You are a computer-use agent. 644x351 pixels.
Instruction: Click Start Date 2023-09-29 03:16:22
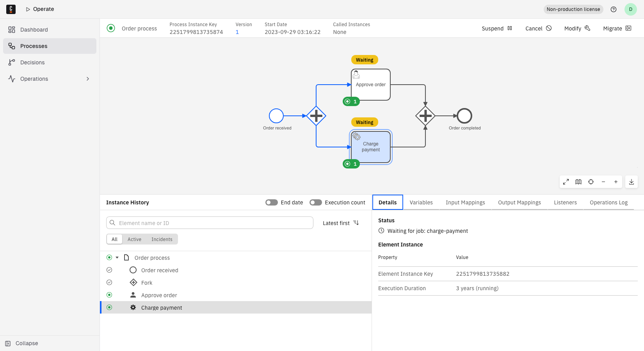[292, 32]
